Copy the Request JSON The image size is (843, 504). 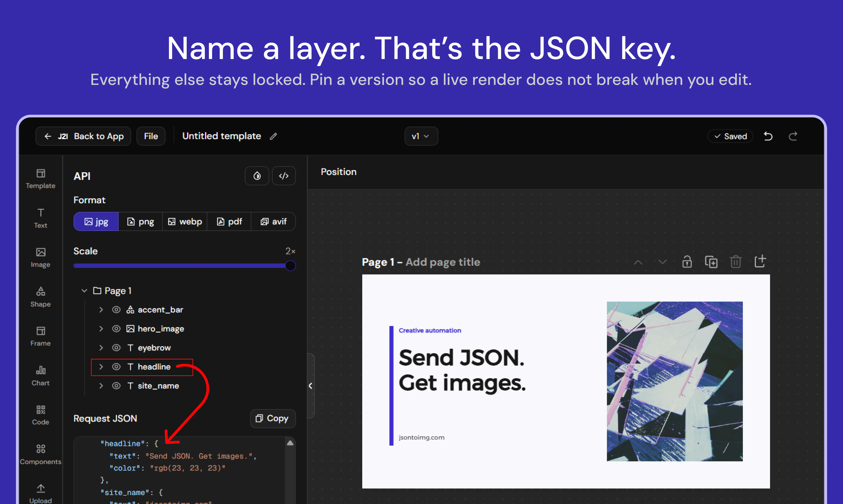pyautogui.click(x=273, y=418)
